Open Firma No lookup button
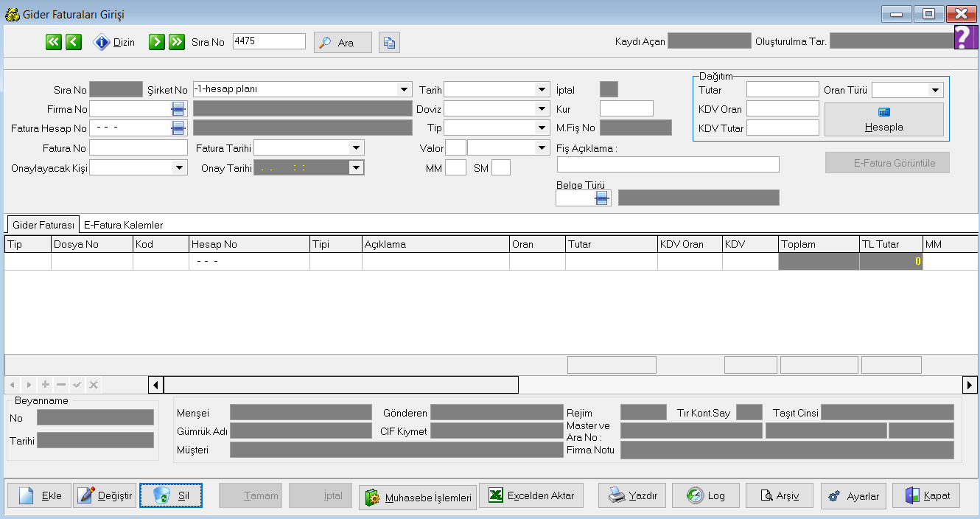The width and height of the screenshot is (980, 519). [178, 108]
